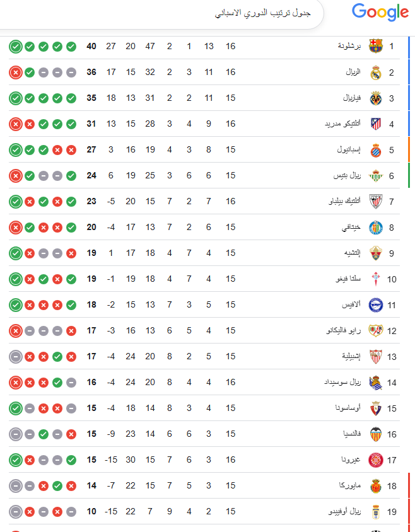Open the برشلونة team name link

(x=348, y=46)
